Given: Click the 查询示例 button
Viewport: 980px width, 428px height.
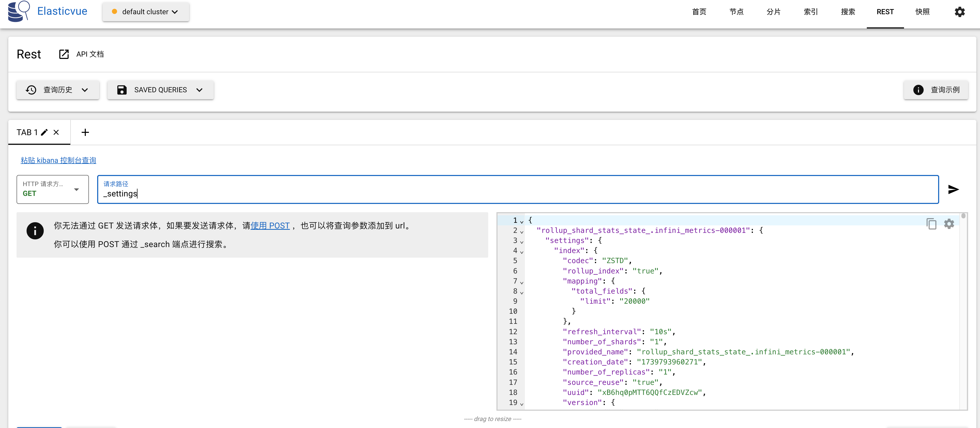Looking at the screenshot, I should (936, 90).
